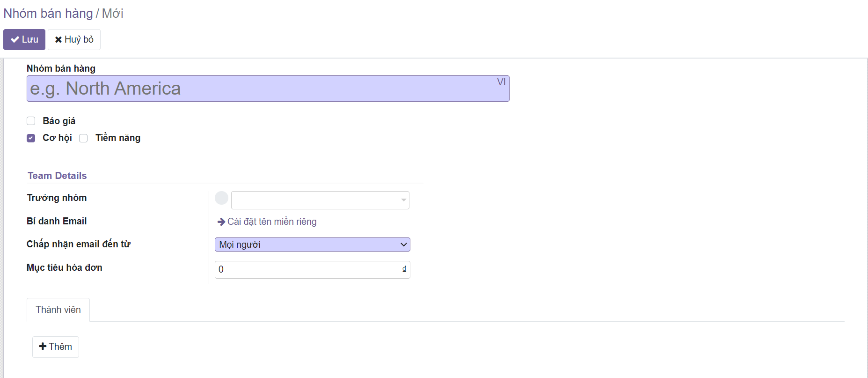868x378 pixels.
Task: Click the Trưởng nhóm field label
Action: (x=57, y=198)
